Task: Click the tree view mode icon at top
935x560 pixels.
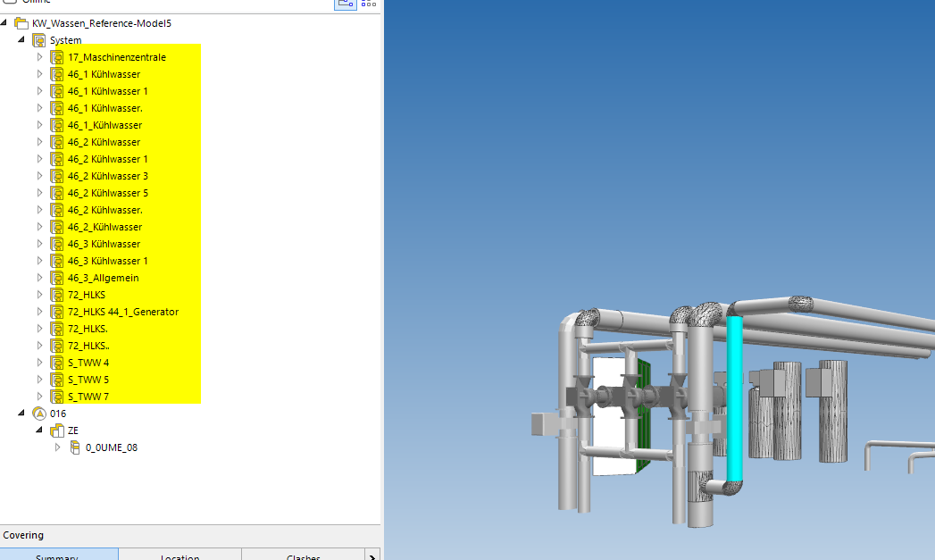Action: pyautogui.click(x=346, y=3)
